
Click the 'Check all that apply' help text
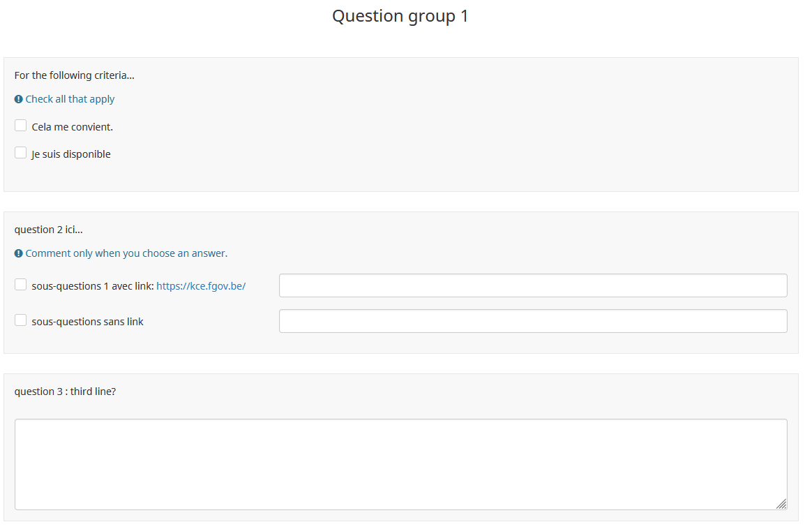pos(70,99)
